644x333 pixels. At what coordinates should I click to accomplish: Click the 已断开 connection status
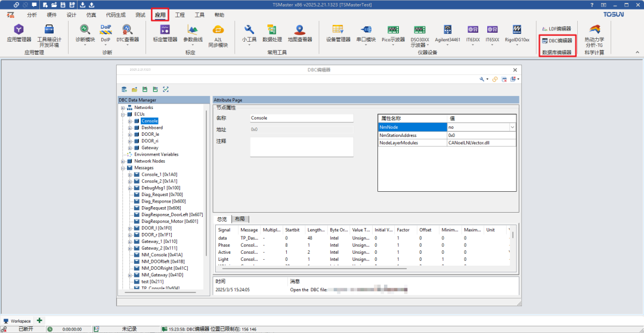[x=25, y=329]
